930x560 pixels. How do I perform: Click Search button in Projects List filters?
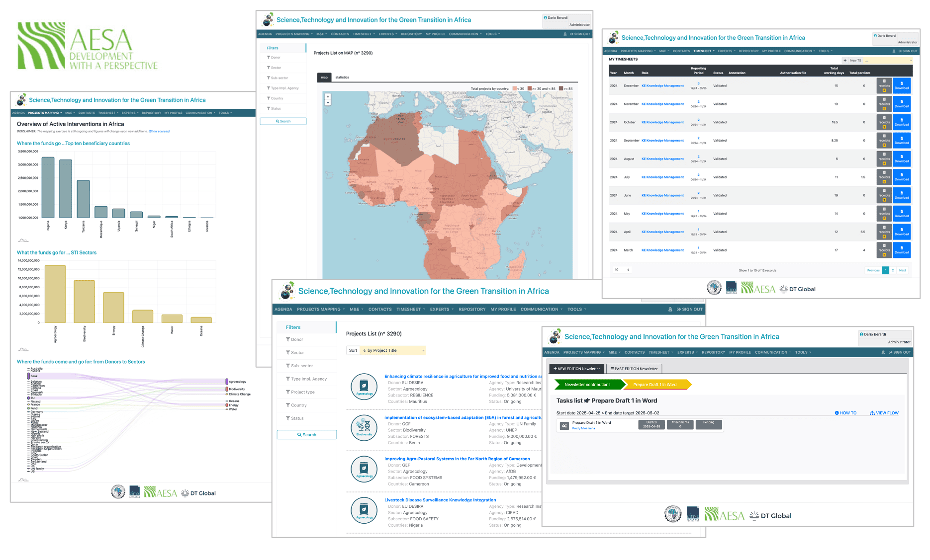(306, 435)
